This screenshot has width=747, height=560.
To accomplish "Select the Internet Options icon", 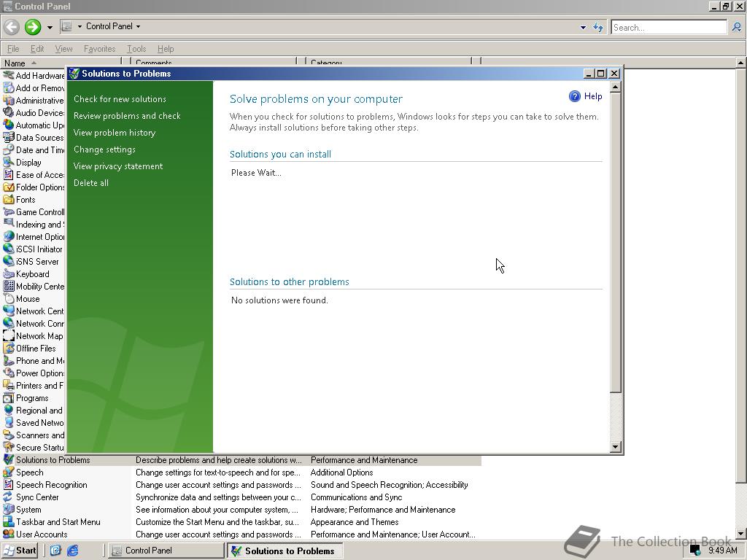I will pos(9,236).
